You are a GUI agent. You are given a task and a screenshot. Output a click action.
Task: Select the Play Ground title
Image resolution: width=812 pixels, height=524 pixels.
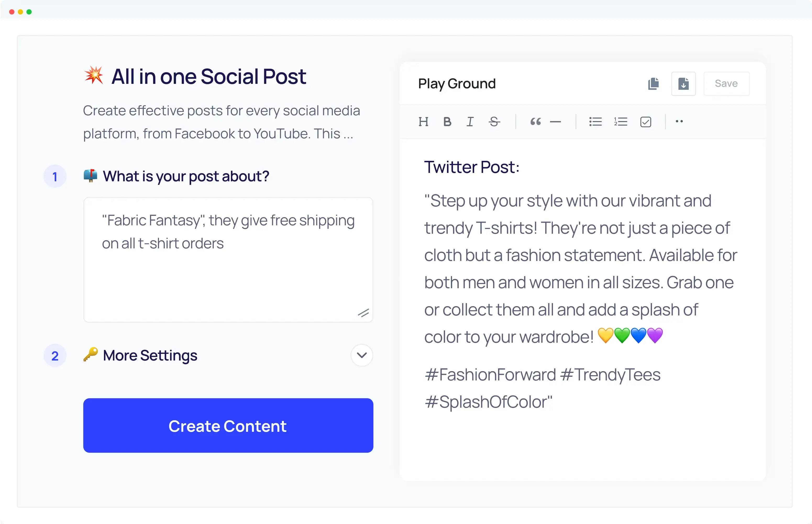coord(457,83)
